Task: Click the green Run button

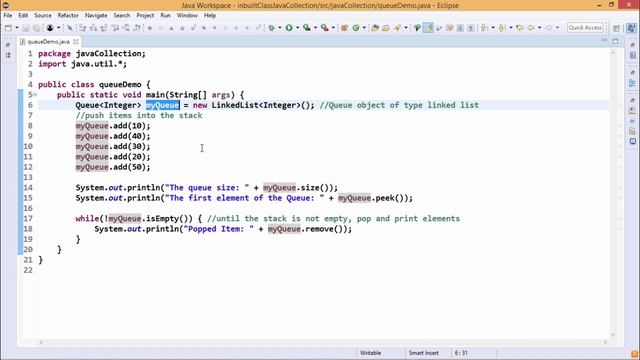Action: [289, 28]
